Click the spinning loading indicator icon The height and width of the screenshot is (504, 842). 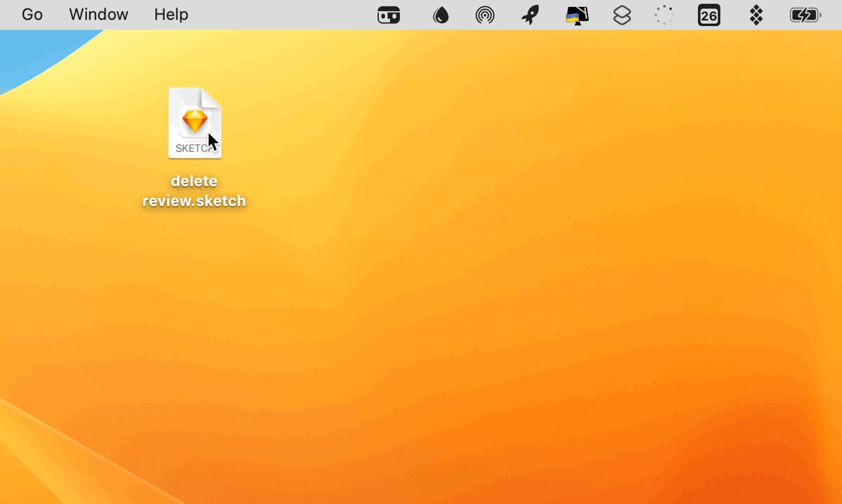coord(664,15)
